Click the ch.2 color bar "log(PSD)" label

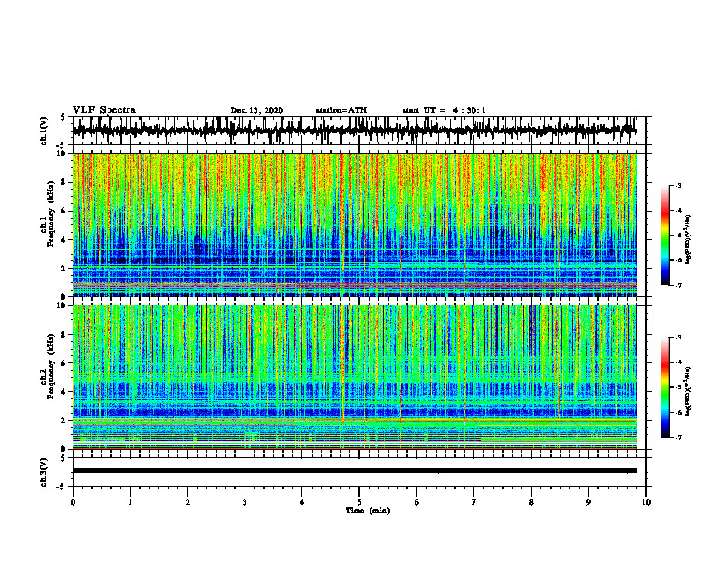coord(688,391)
